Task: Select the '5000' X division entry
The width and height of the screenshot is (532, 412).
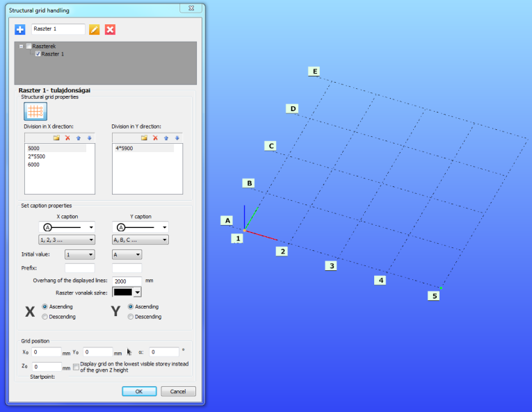Action: click(x=56, y=148)
